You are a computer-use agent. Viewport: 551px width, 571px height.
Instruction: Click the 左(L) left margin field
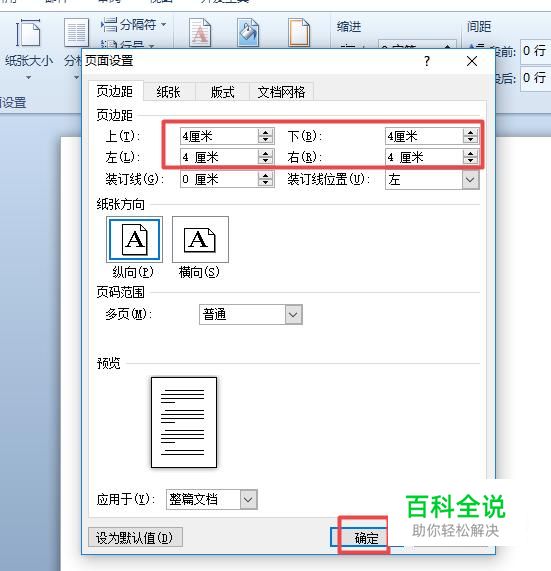coord(219,157)
